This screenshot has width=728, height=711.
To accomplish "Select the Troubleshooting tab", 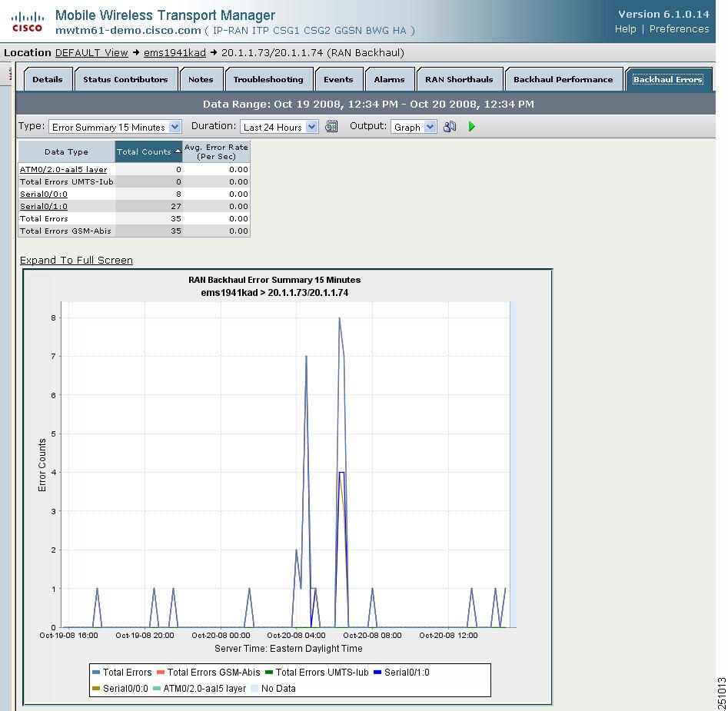I will [268, 79].
